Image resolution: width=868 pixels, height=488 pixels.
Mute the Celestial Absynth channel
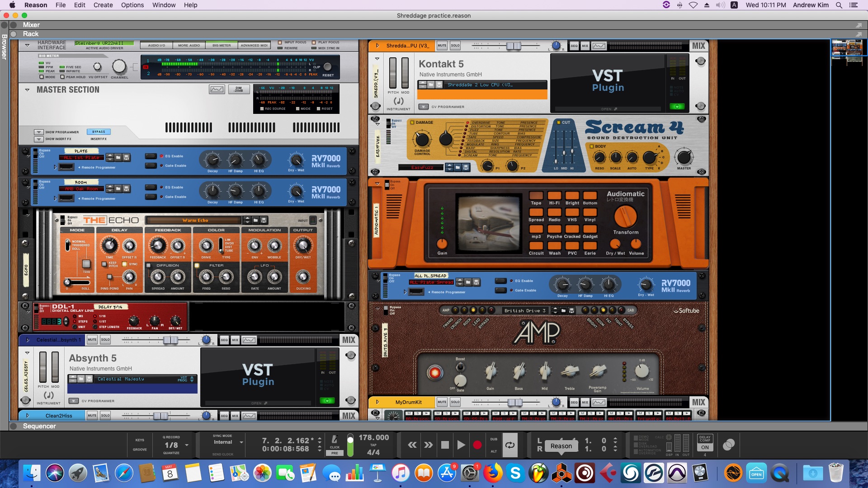[92, 340]
